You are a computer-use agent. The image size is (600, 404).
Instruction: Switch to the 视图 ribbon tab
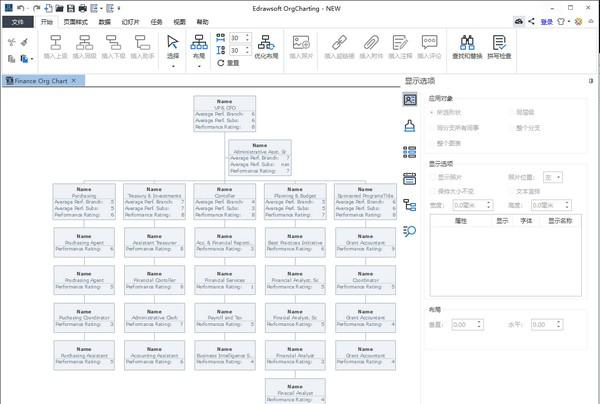point(179,22)
